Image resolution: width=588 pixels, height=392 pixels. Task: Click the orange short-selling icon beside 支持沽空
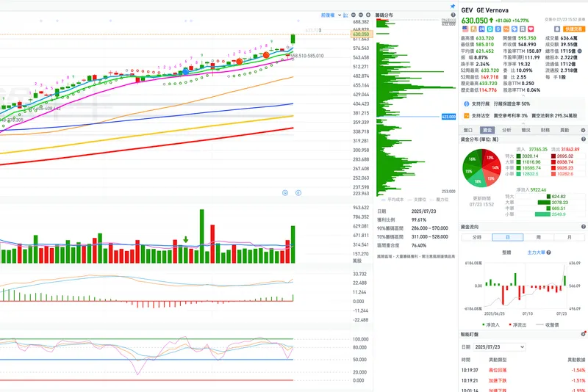point(467,116)
